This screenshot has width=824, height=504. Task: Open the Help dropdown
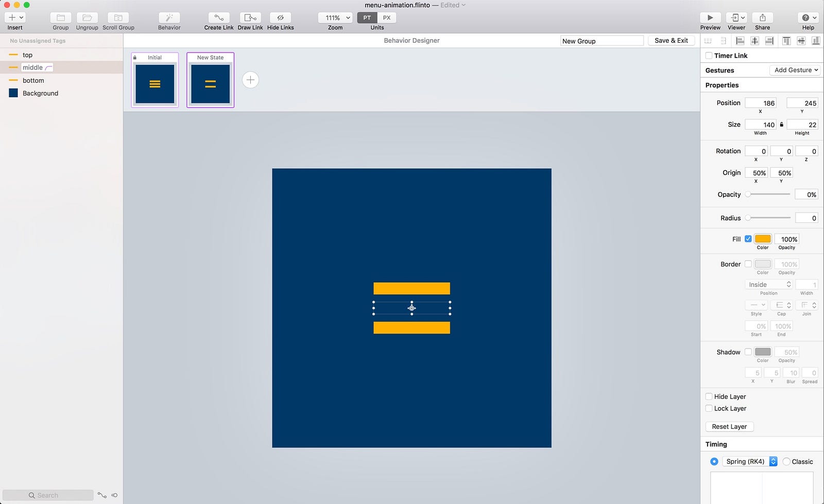coord(809,18)
